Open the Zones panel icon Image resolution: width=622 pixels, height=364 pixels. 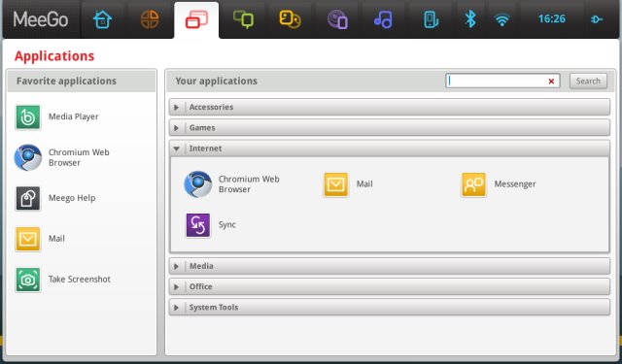click(x=150, y=19)
